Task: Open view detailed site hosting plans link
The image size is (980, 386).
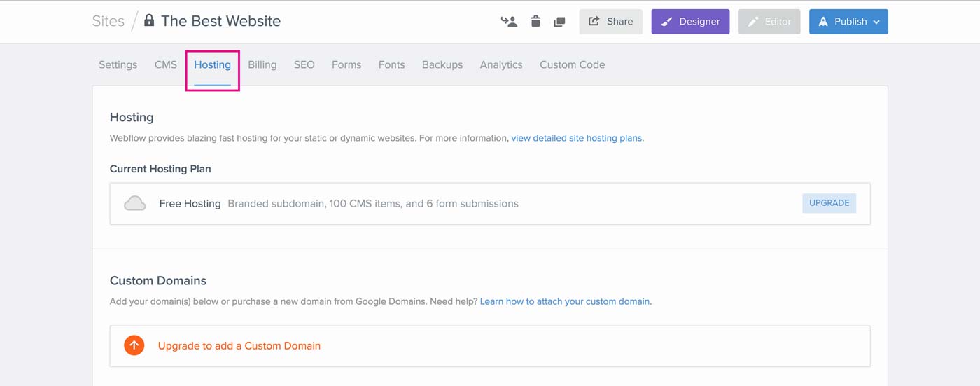Action: point(577,138)
